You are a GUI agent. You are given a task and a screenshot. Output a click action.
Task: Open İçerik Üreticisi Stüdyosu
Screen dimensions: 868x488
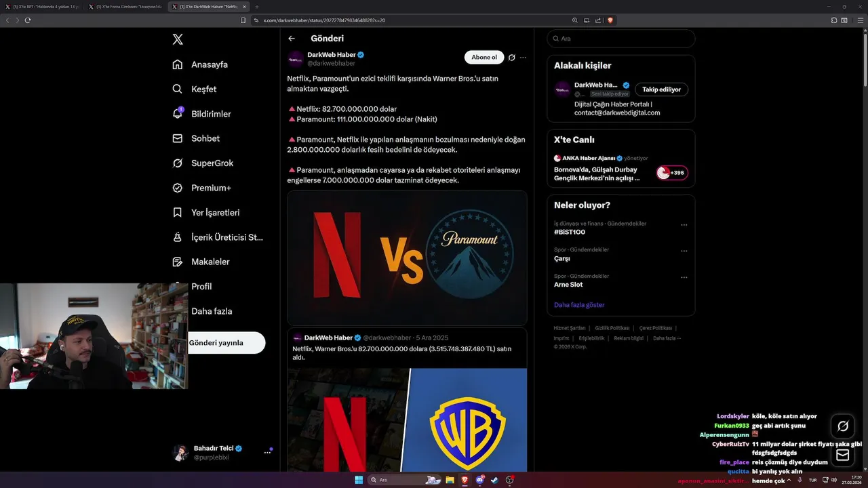click(218, 237)
